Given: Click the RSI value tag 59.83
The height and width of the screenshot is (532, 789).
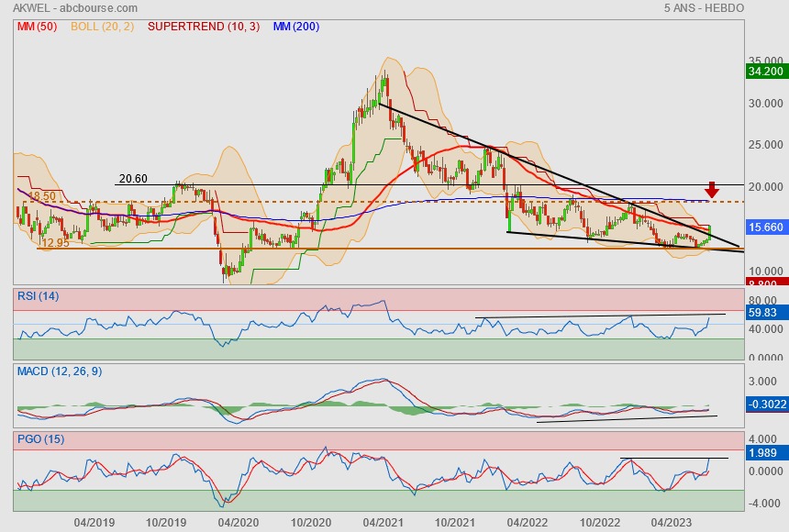Looking at the screenshot, I should (763, 313).
